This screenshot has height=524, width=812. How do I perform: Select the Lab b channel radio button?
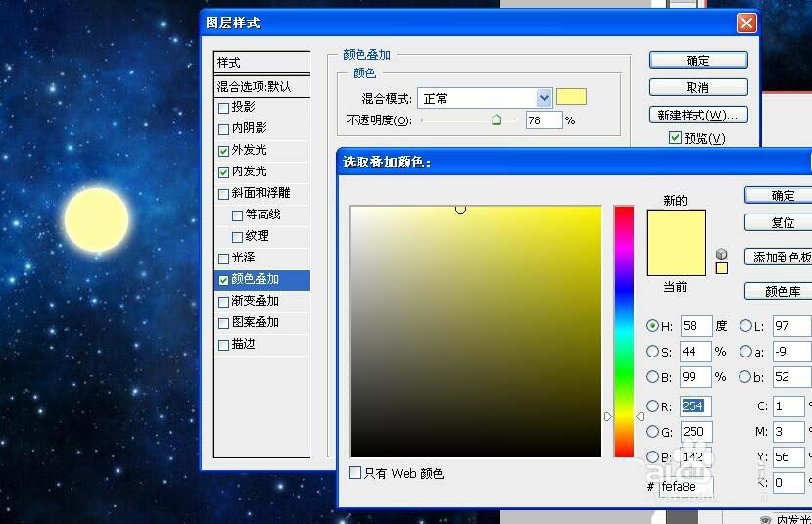pyautogui.click(x=745, y=376)
